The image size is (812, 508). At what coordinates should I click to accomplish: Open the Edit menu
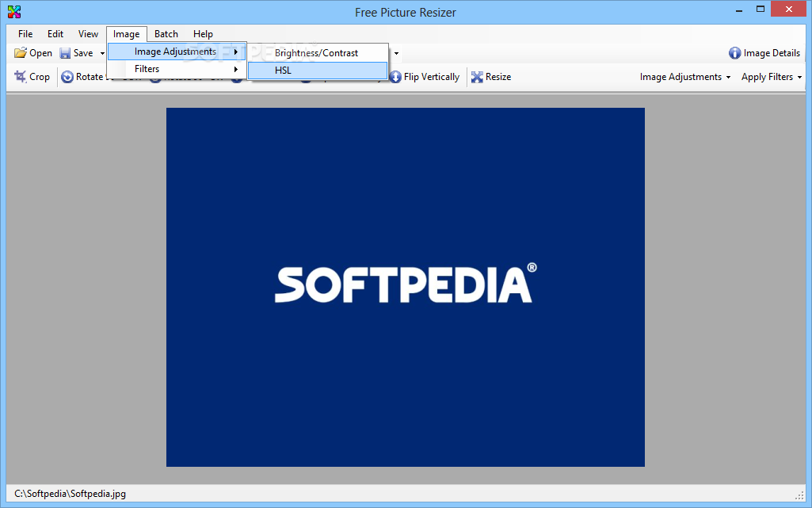(55, 33)
